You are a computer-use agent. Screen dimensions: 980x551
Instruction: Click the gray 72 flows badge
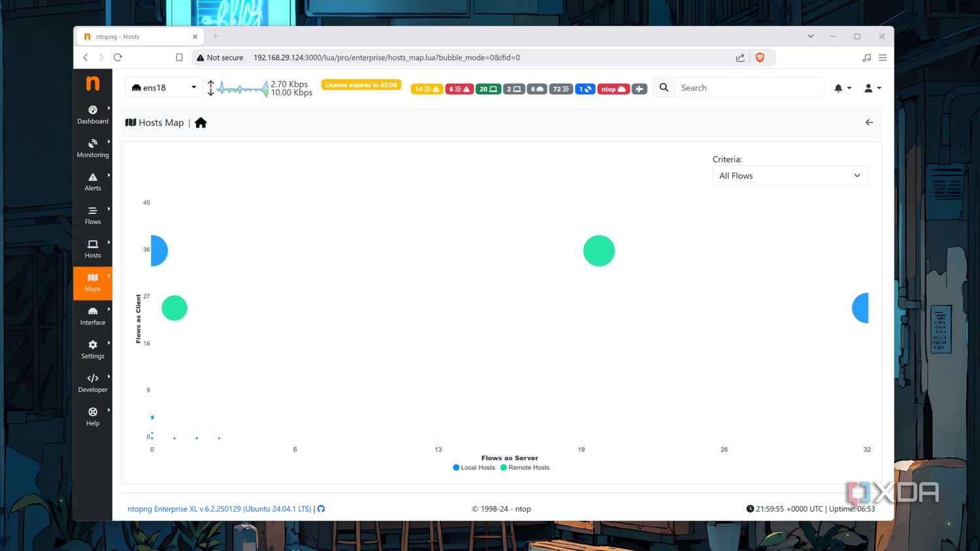tap(561, 89)
